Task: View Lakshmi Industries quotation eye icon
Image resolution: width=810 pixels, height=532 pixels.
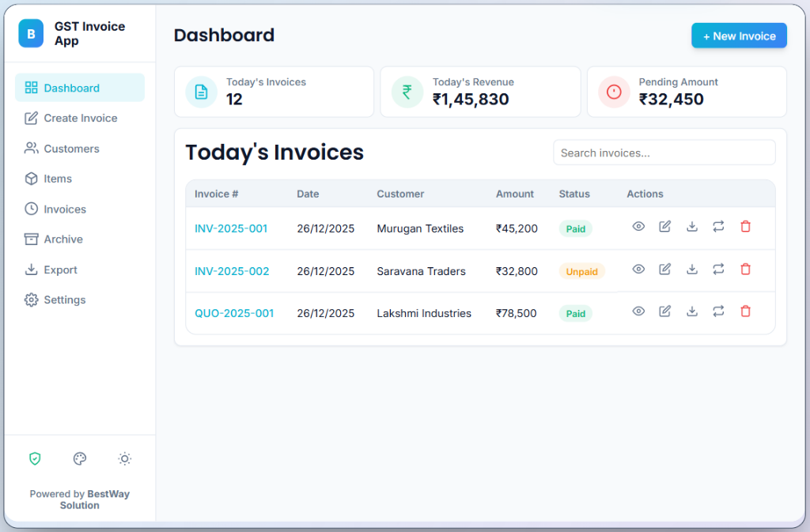Action: (638, 311)
